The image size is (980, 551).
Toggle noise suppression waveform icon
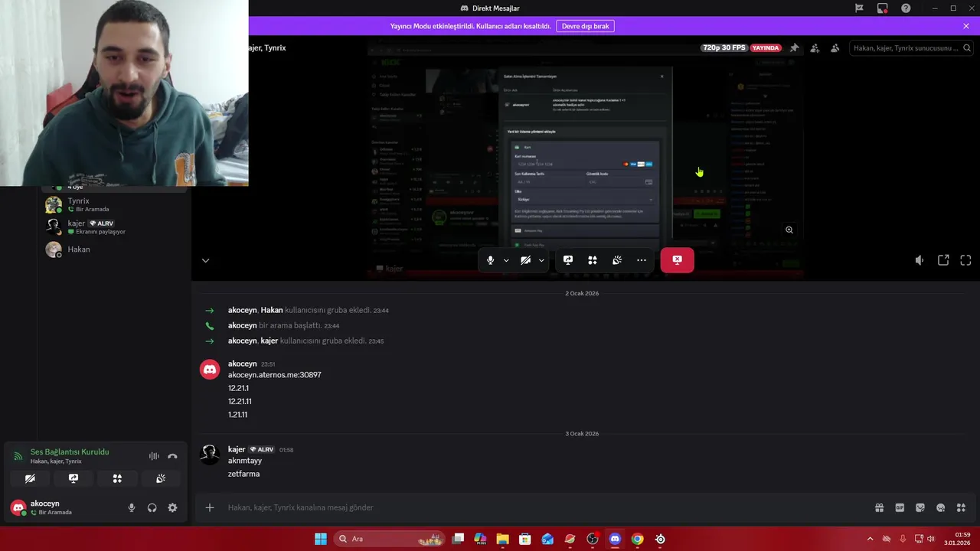click(x=154, y=456)
